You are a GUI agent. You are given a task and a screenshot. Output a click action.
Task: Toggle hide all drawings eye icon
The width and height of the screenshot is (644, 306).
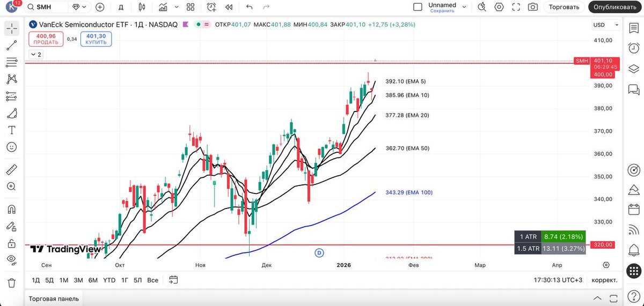[x=11, y=260]
